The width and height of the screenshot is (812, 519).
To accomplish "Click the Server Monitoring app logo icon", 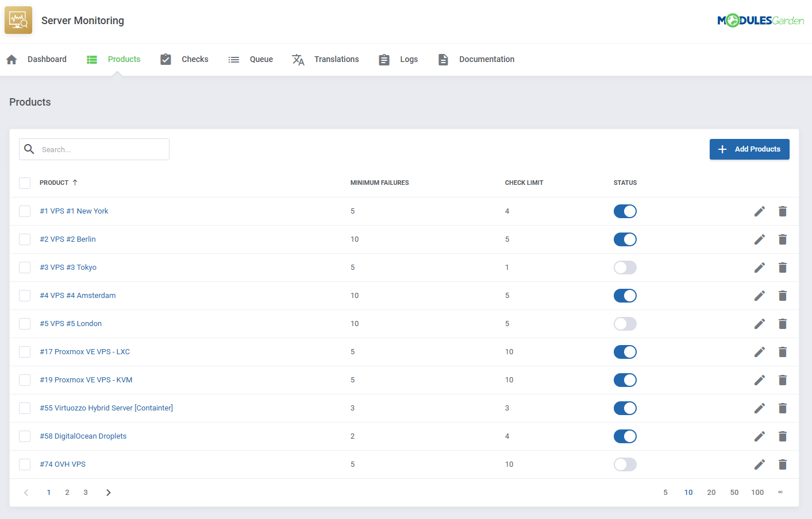I will (x=18, y=19).
